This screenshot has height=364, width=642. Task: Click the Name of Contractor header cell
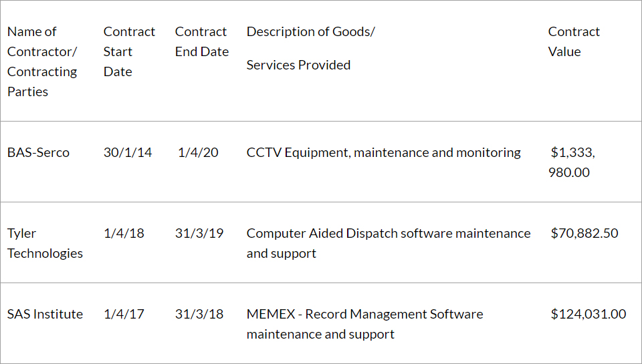[42, 61]
